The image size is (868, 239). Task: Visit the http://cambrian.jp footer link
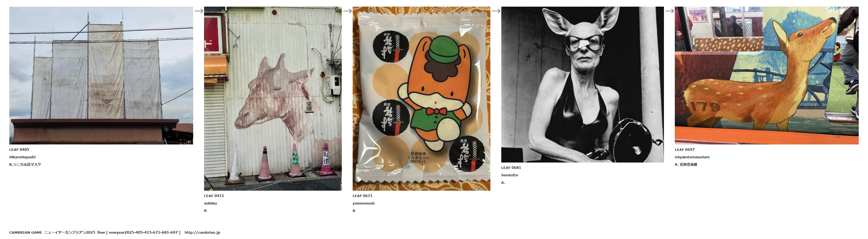coord(202,233)
